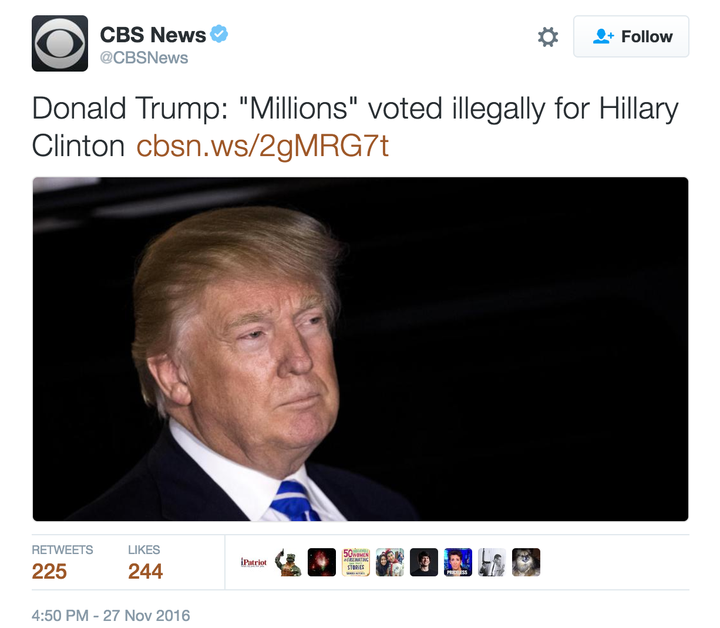
Task: Click the dark red nebula avatar
Action: click(x=321, y=562)
